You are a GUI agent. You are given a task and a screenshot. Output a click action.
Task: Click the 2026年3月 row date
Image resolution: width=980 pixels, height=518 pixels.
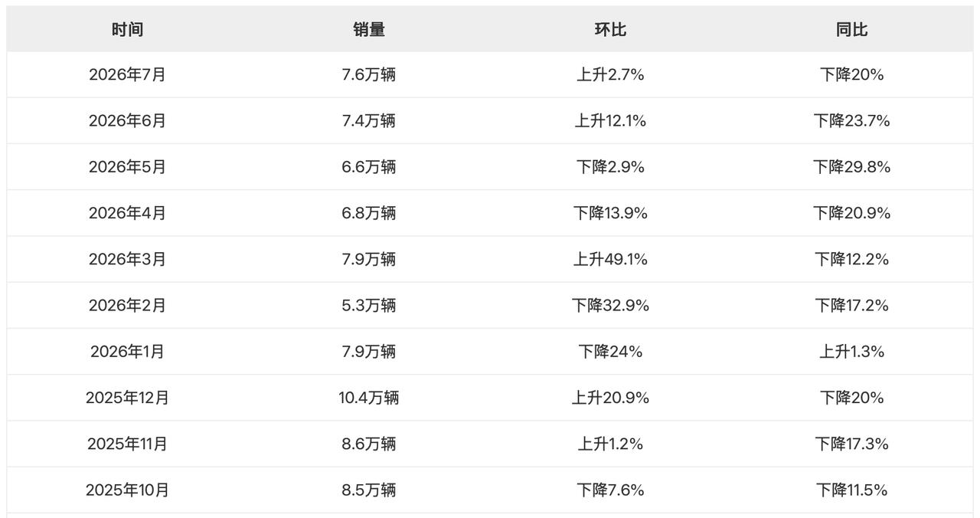(x=127, y=259)
